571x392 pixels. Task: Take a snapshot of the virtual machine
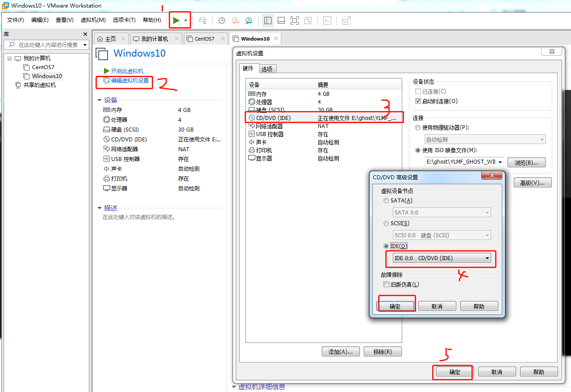[x=221, y=21]
